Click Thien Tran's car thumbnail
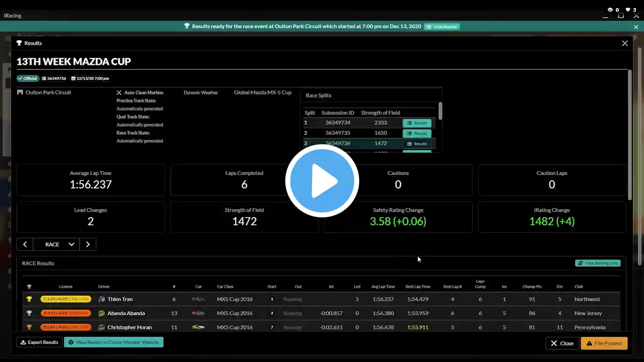This screenshot has height=362, width=644. (x=198, y=299)
